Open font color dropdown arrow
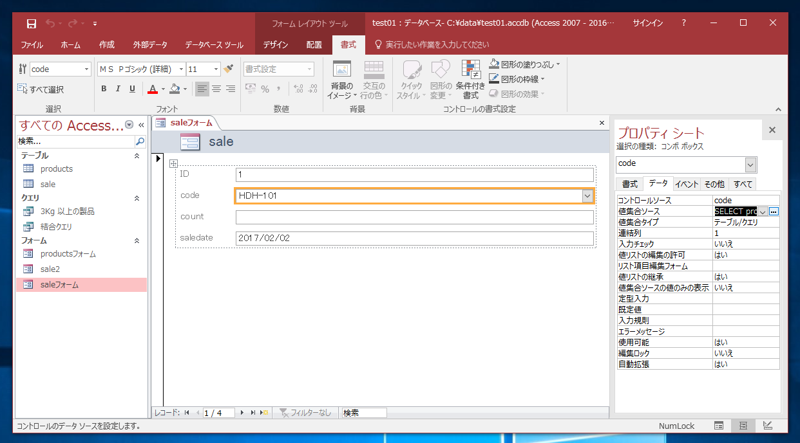This screenshot has height=443, width=800. (163, 89)
